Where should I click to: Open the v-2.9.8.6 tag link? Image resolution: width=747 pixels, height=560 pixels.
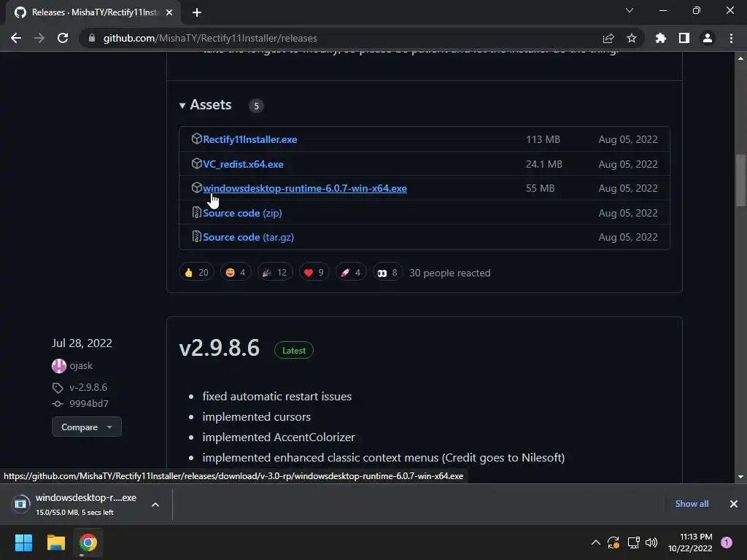[x=88, y=388]
